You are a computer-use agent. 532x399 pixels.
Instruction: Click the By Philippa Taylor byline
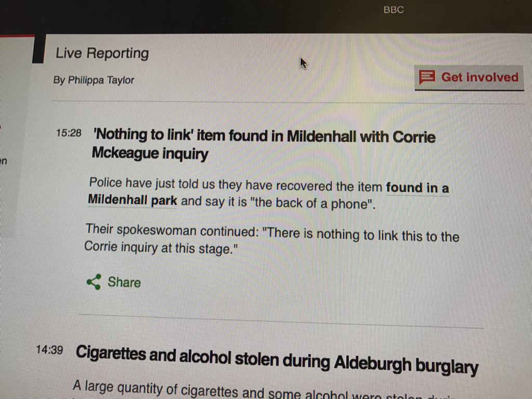(x=94, y=81)
